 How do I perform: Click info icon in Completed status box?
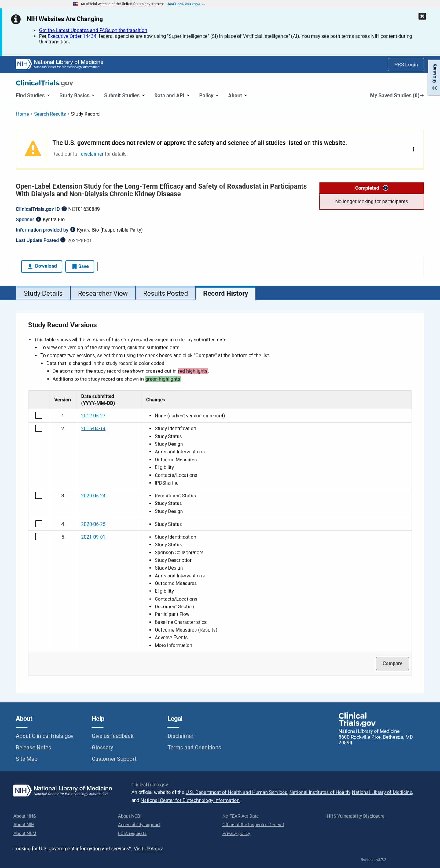(x=385, y=188)
